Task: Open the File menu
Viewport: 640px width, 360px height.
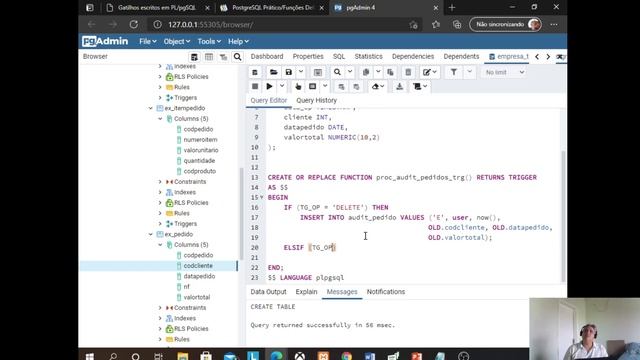Action: pos(148,42)
